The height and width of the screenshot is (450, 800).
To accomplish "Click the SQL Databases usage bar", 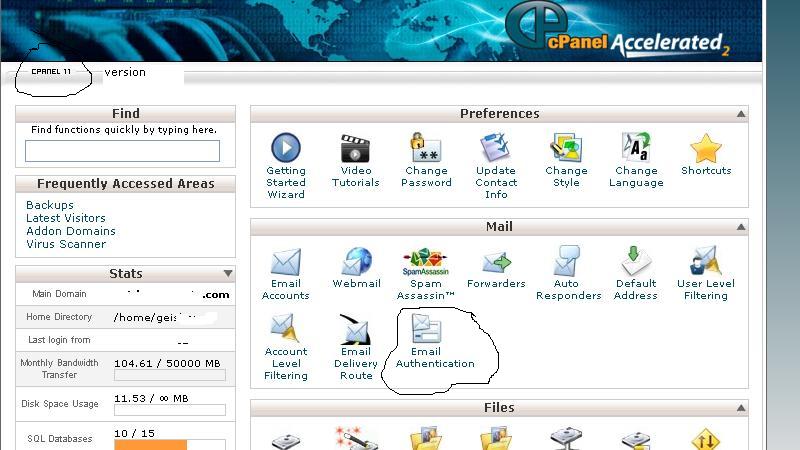I will pos(170,445).
